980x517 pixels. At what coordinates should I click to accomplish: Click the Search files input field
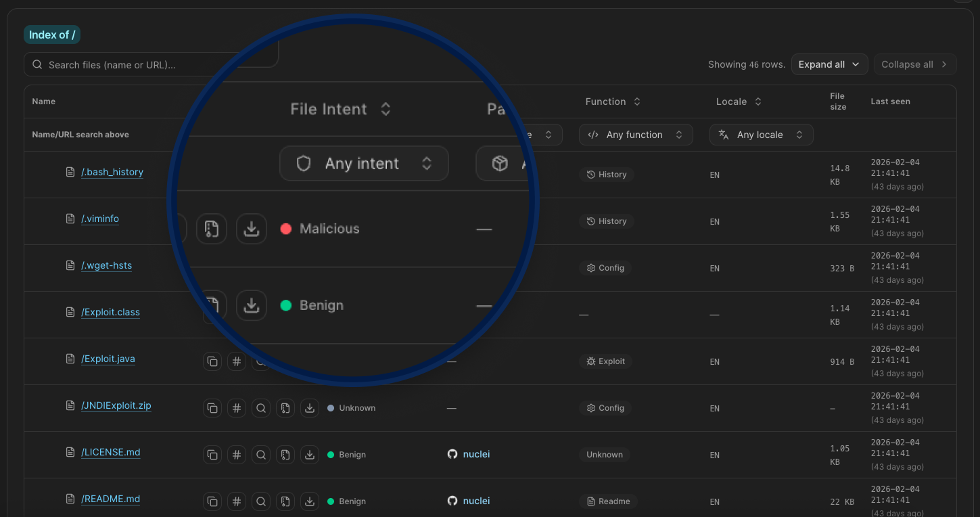coord(156,65)
